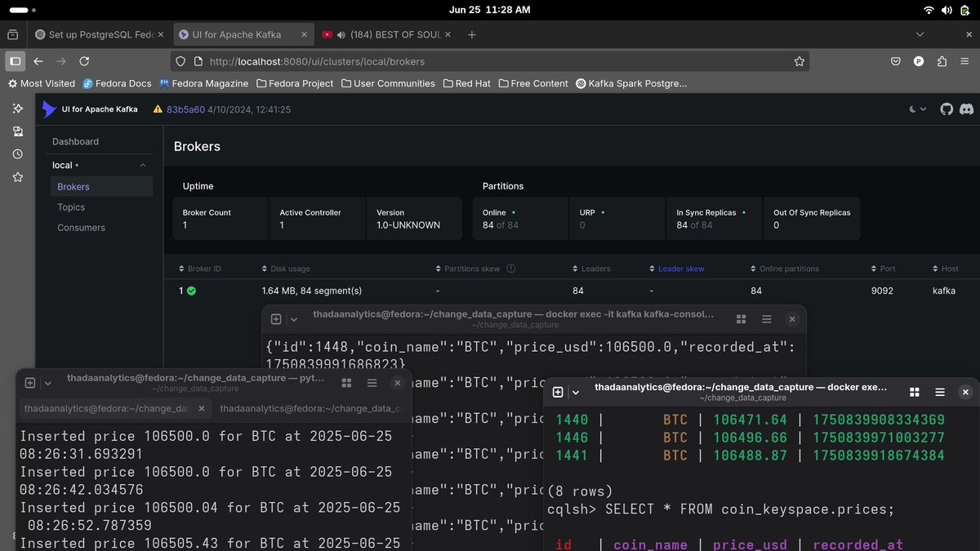Add new tab in python terminal window
This screenshot has width=980, height=551.
[x=30, y=383]
